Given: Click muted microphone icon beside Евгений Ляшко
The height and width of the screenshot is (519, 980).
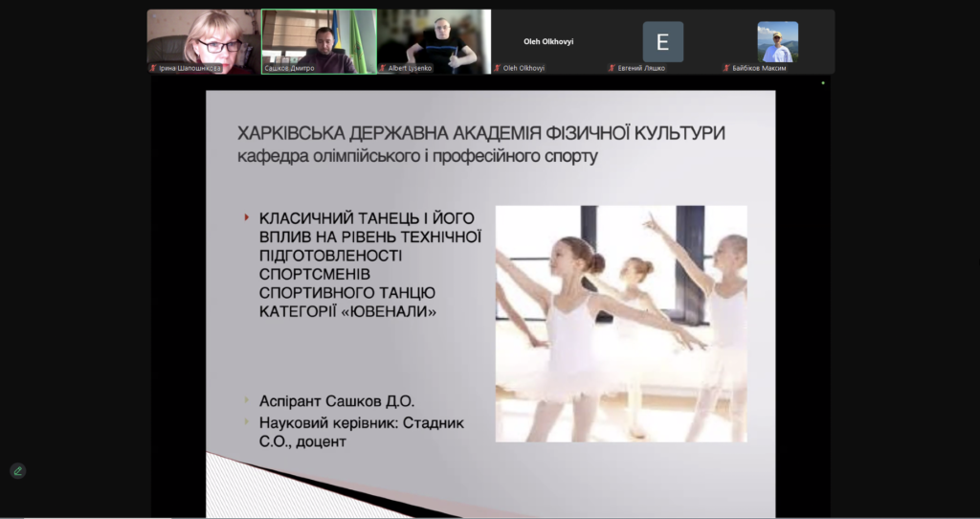Looking at the screenshot, I should coord(612,68).
